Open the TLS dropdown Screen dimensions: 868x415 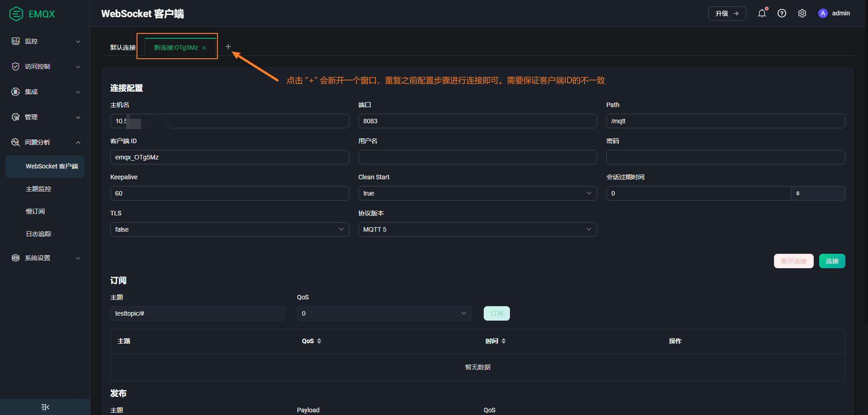(x=230, y=229)
